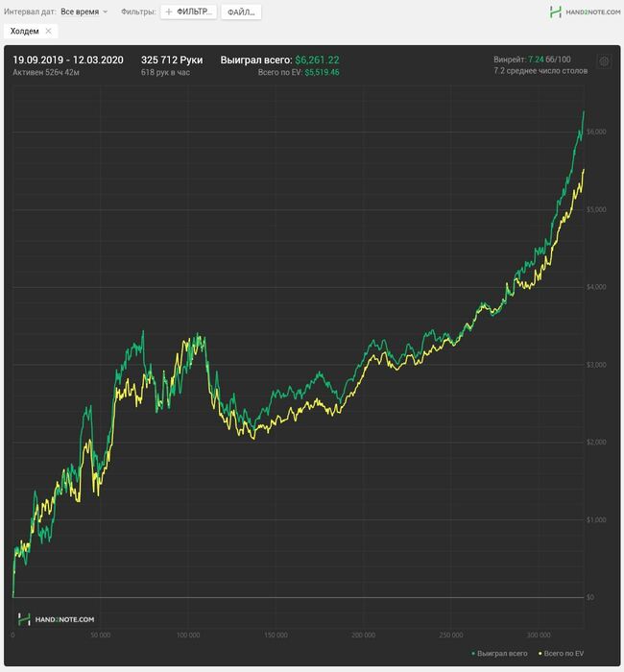The height and width of the screenshot is (672, 624).
Task: Remove the Холдем filter tag
Action: (x=48, y=31)
